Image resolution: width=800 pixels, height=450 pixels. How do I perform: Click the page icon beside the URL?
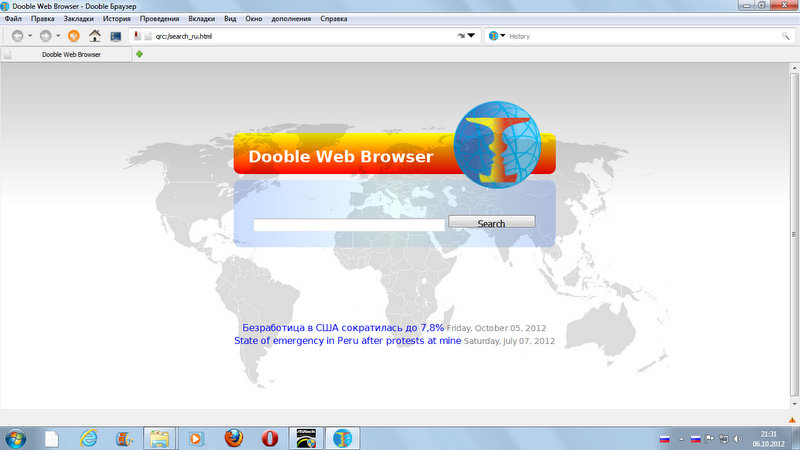pyautogui.click(x=148, y=36)
